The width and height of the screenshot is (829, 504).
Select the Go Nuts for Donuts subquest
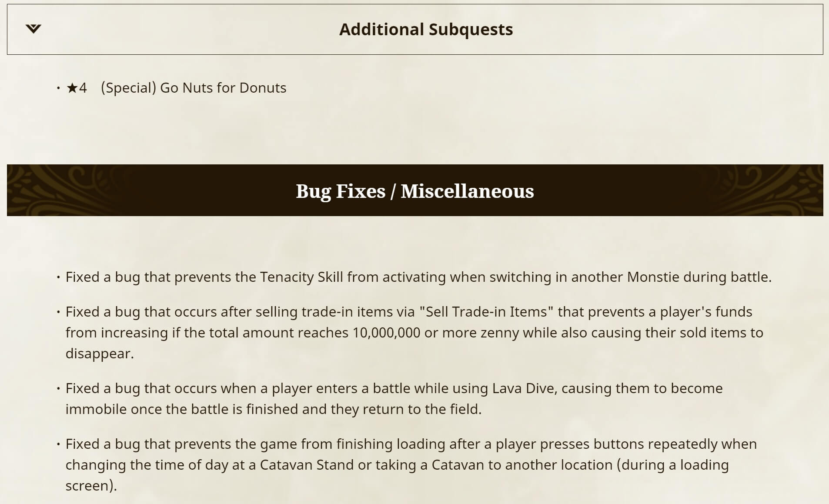pyautogui.click(x=223, y=88)
